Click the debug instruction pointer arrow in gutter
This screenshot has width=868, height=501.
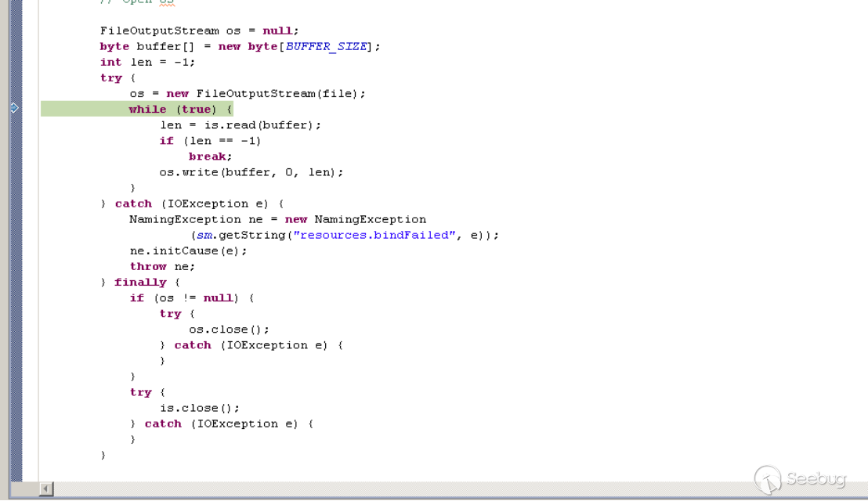(x=15, y=108)
